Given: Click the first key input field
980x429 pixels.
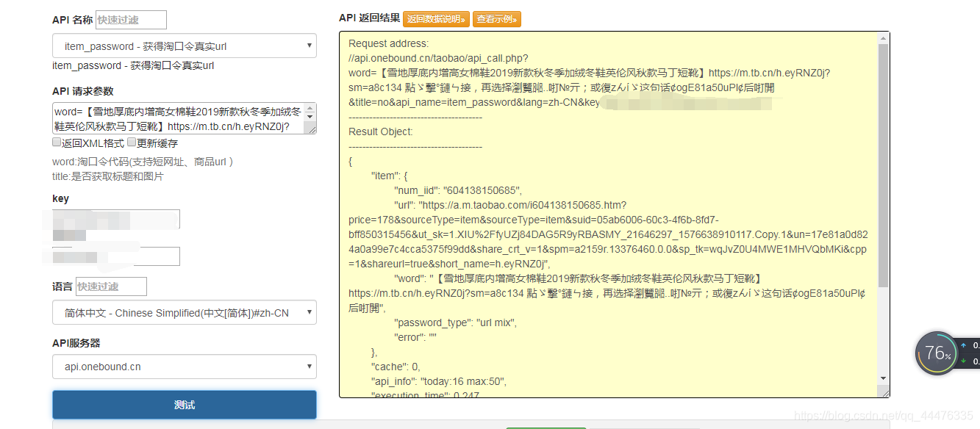Looking at the screenshot, I should tap(116, 219).
